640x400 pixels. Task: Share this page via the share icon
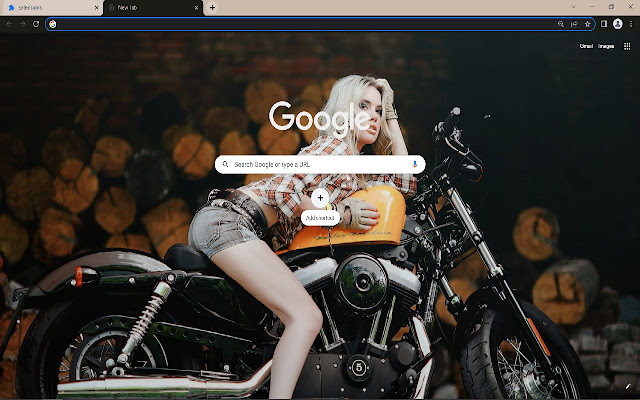574,24
